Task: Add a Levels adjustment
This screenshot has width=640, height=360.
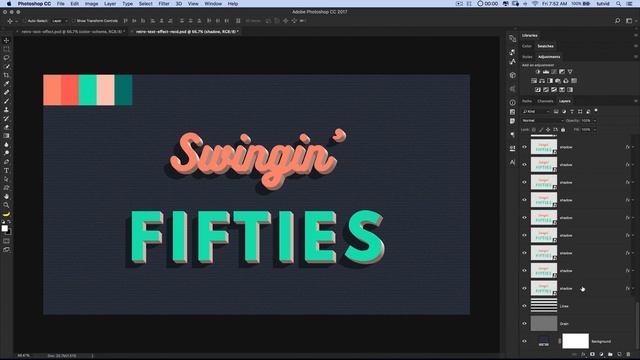Action: [546, 72]
